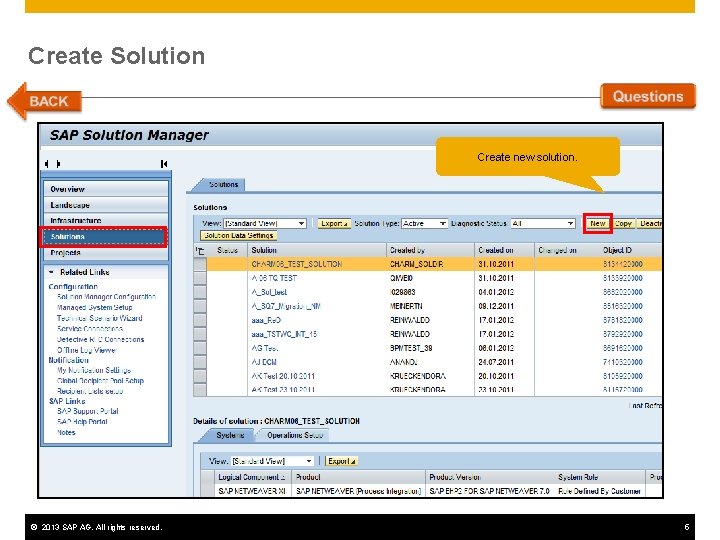Open the Solutions View dropdown
The width and height of the screenshot is (720, 540).
click(265, 223)
